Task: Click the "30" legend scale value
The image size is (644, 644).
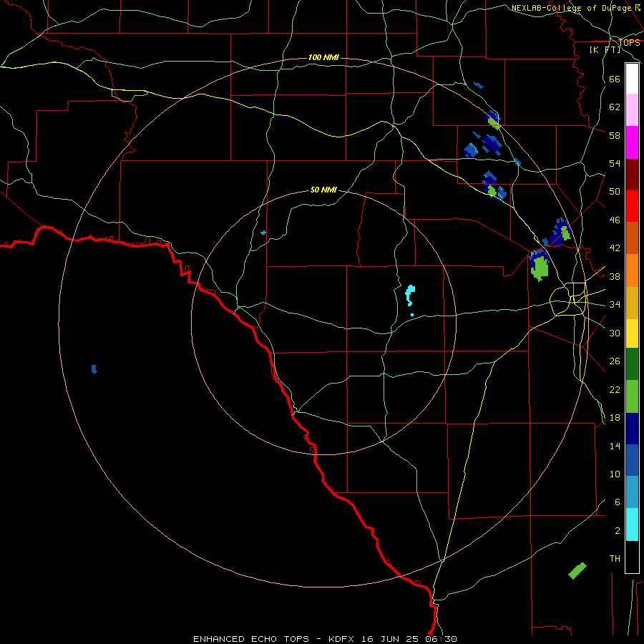Action: tap(615, 333)
